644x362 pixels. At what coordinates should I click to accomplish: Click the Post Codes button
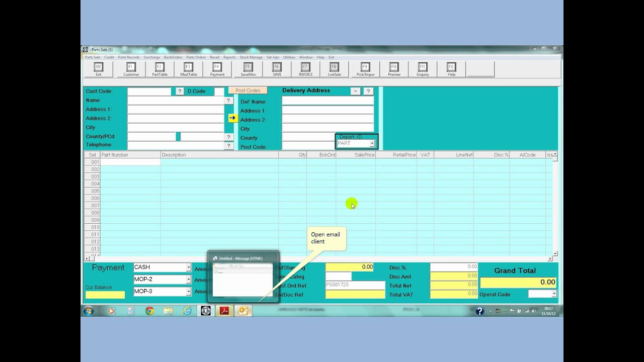point(248,90)
